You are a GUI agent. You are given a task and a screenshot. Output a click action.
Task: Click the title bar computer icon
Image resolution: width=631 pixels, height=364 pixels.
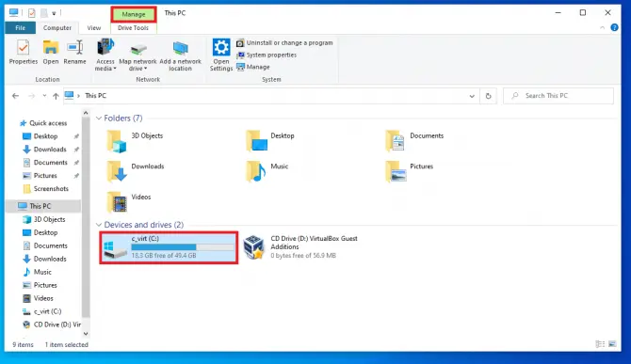point(14,13)
